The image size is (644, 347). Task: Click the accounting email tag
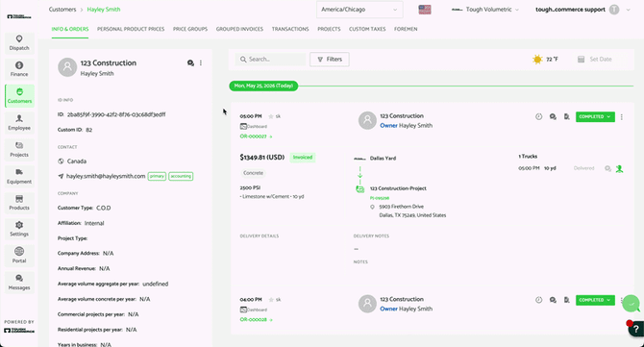(181, 176)
